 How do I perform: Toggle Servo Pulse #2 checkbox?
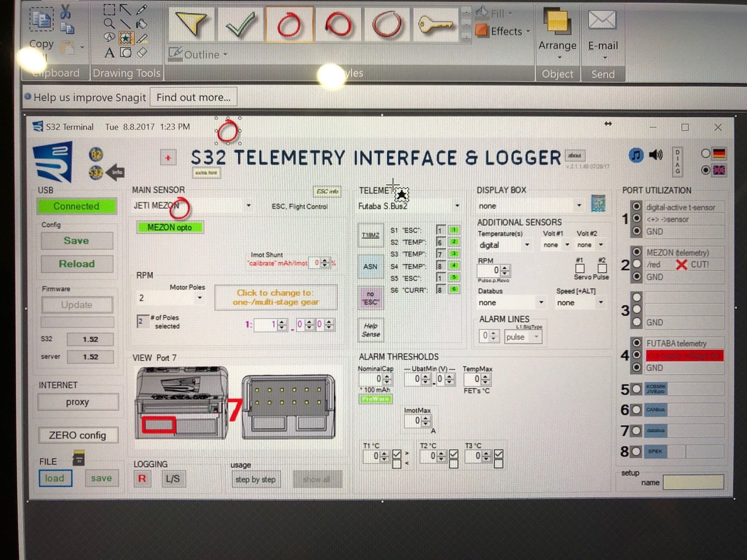coord(602,268)
